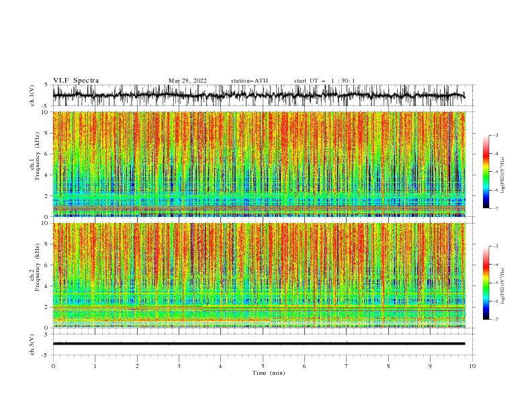Click the ch.1(V) waveform trace panel
This screenshot has width=532, height=411.
(263, 95)
